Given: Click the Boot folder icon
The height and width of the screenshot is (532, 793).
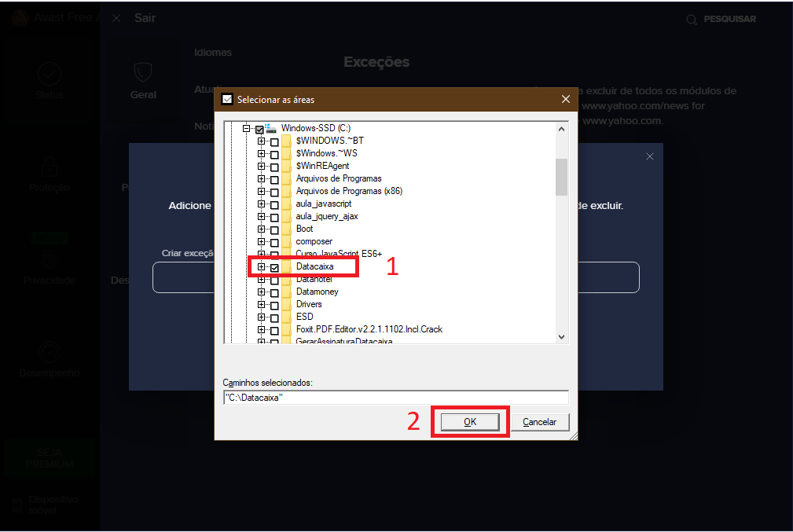Looking at the screenshot, I should pyautogui.click(x=286, y=229).
